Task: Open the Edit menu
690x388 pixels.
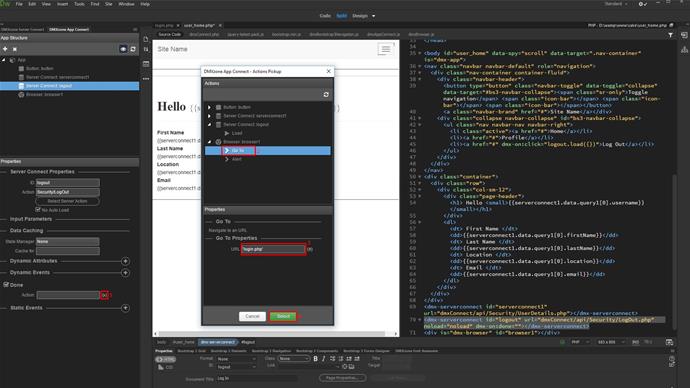Action: (32, 4)
